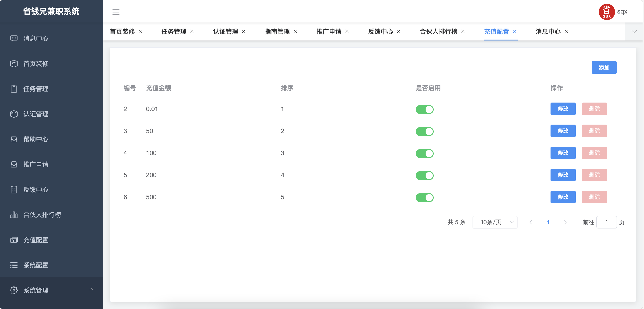
Task: Close the 指南管理 tab with its X
Action: (x=295, y=31)
